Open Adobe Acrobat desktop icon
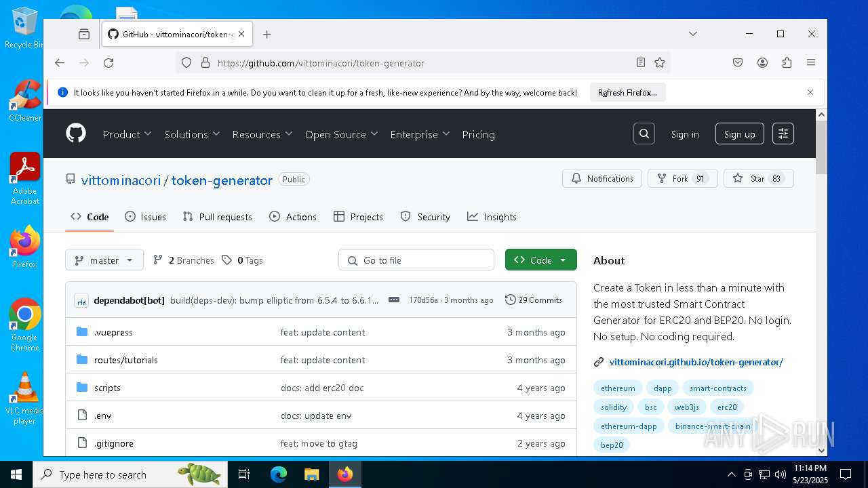Screen dimensions: 868x488 pos(25,178)
